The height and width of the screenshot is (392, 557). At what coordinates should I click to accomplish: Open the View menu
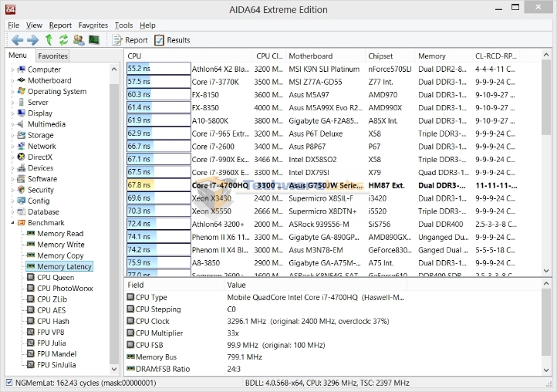tap(34, 25)
